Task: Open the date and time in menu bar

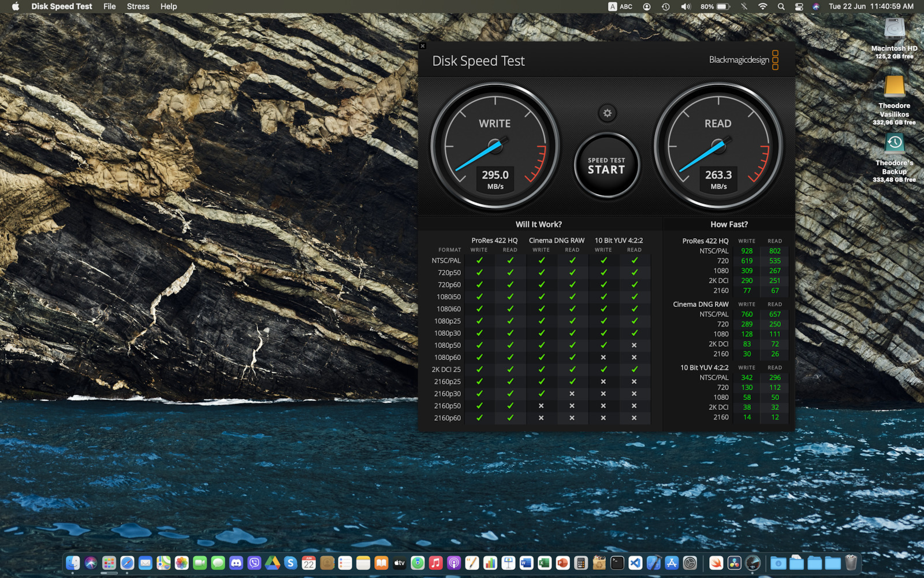Action: coord(871,6)
